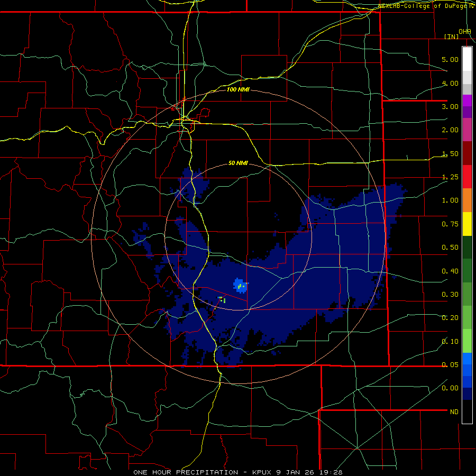Click the 0.40 legend label
Screen dimensions: 476x476
[450, 271]
